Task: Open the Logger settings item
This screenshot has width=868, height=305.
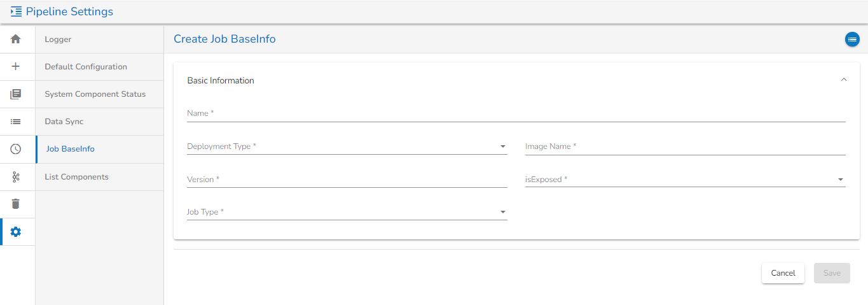Action: 58,39
